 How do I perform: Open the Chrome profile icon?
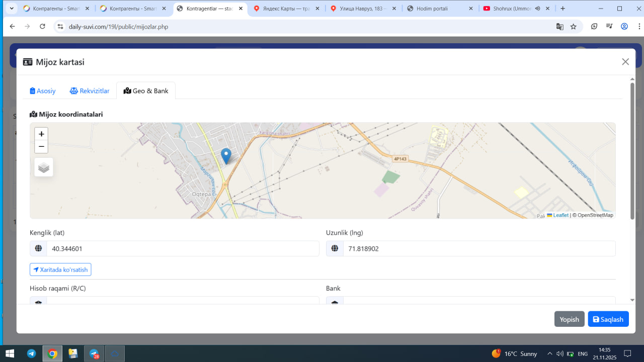point(624,27)
